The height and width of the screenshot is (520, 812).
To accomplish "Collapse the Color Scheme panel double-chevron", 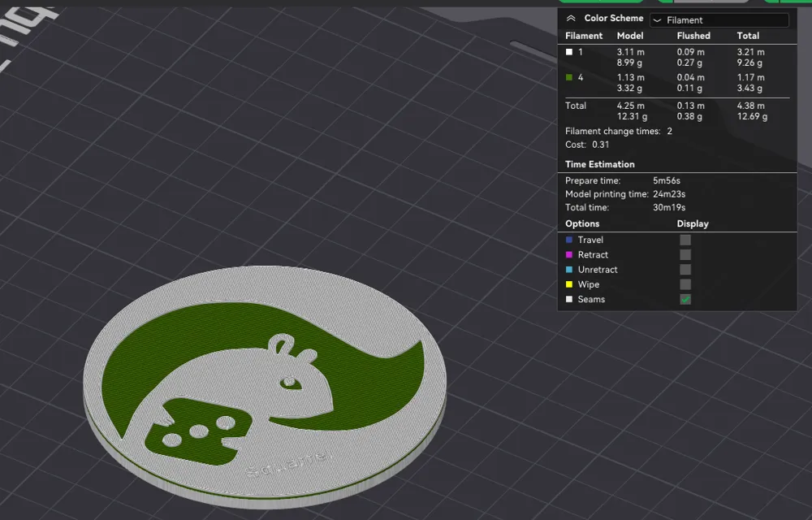I will tap(571, 18).
